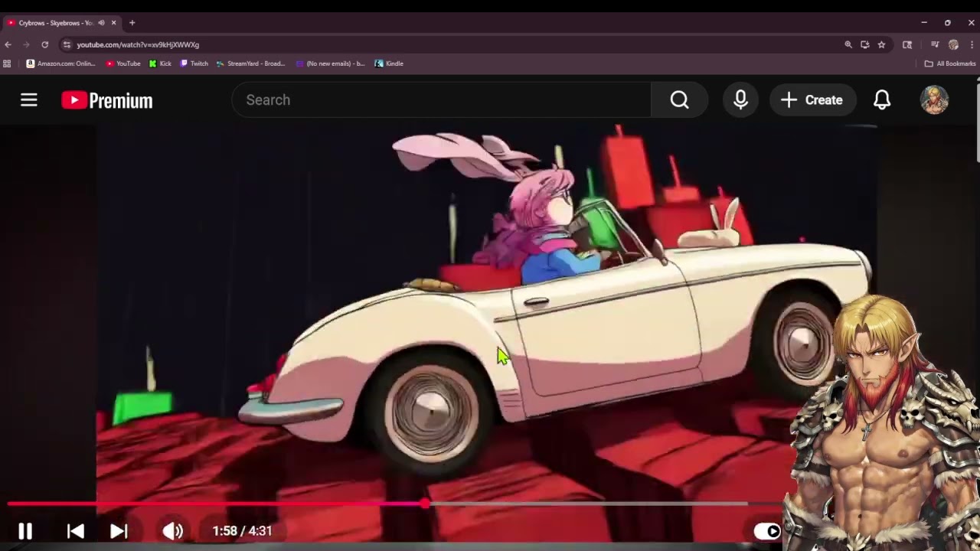The width and height of the screenshot is (980, 551).
Task: View site information icon in address bar
Action: [x=67, y=45]
